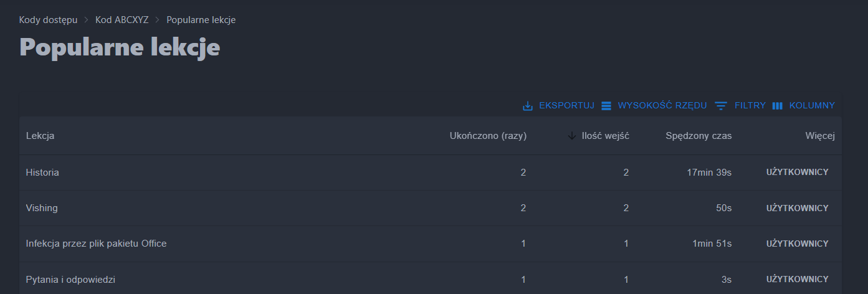Click the Kolumny columns icon

pyautogui.click(x=777, y=106)
